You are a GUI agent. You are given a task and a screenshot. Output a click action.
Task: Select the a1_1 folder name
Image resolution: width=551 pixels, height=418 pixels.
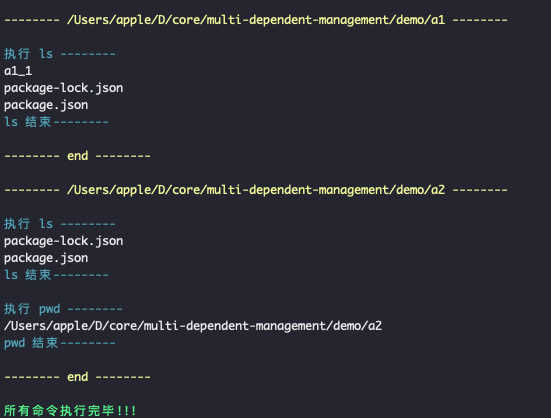pyautogui.click(x=18, y=71)
